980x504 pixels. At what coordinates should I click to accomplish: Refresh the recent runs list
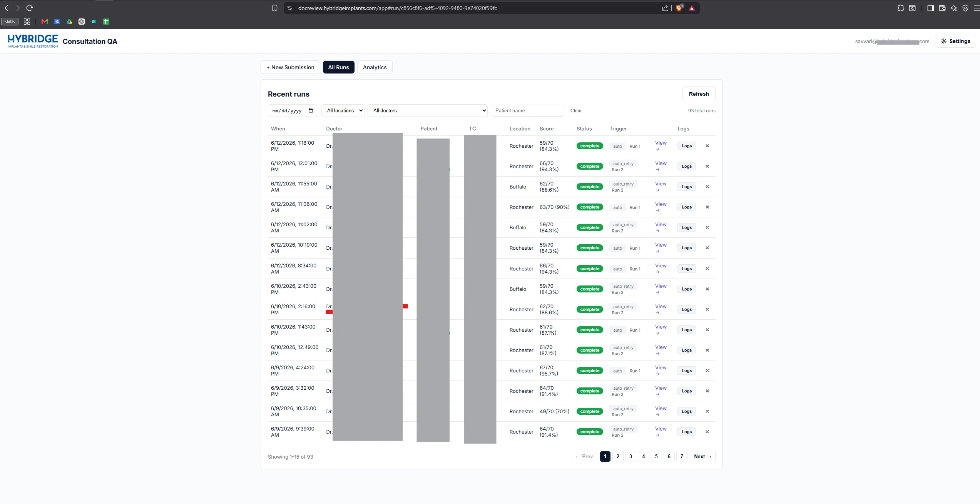tap(699, 94)
